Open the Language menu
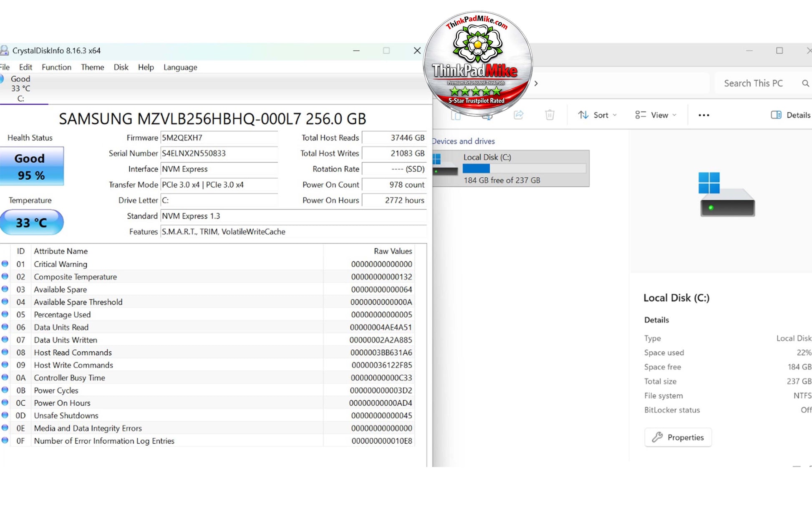Viewport: 812px width, 510px height. 180,67
